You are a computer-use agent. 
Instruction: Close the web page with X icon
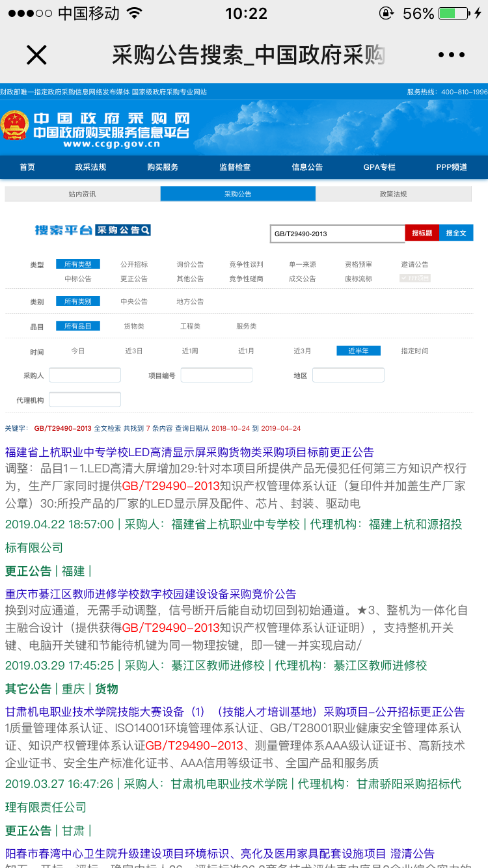(36, 55)
